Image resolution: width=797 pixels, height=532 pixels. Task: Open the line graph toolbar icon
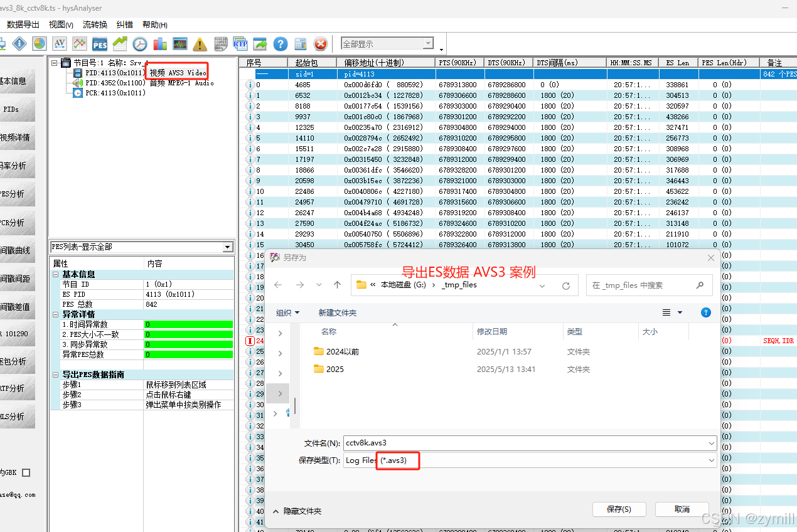[80, 44]
